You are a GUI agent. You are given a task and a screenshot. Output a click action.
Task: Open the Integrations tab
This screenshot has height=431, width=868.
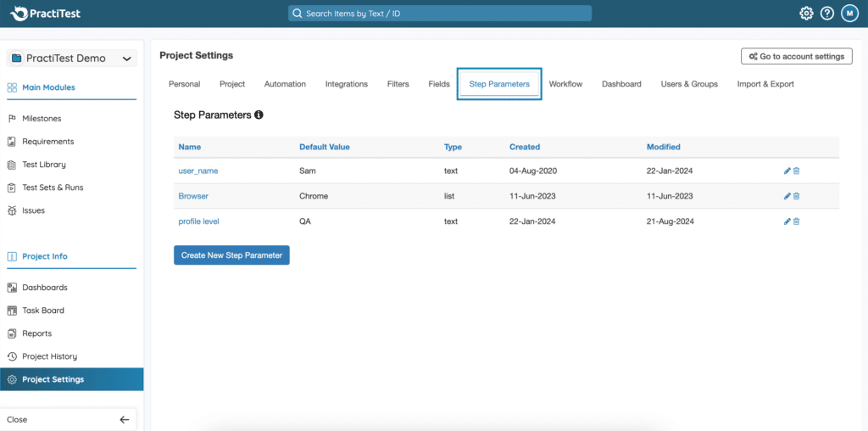point(346,84)
